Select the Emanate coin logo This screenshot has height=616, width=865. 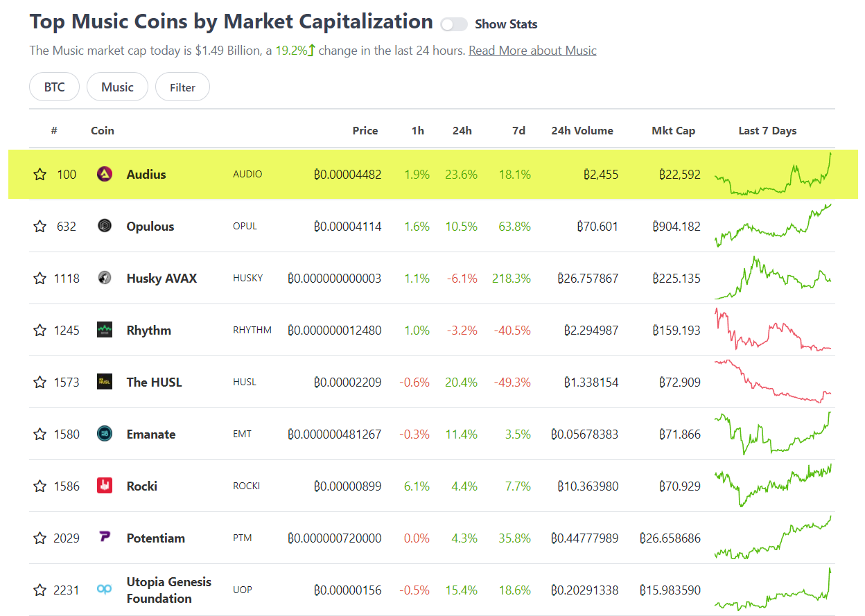(104, 434)
